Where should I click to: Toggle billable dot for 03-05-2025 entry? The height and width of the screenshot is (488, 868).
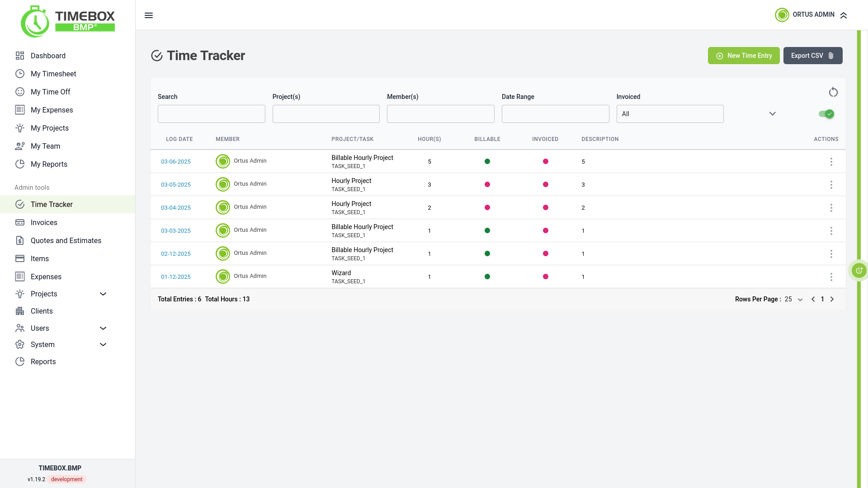pos(487,184)
